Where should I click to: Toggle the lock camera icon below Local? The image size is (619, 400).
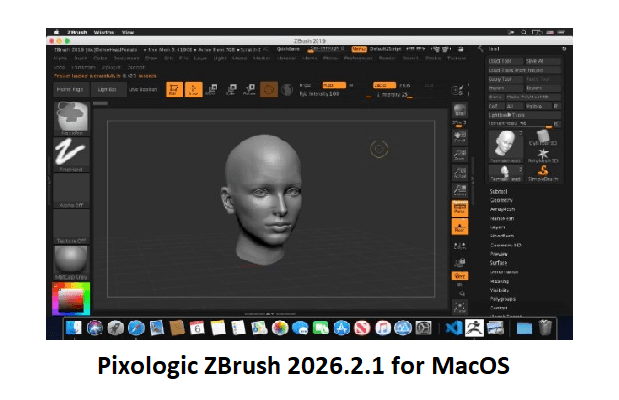click(460, 262)
